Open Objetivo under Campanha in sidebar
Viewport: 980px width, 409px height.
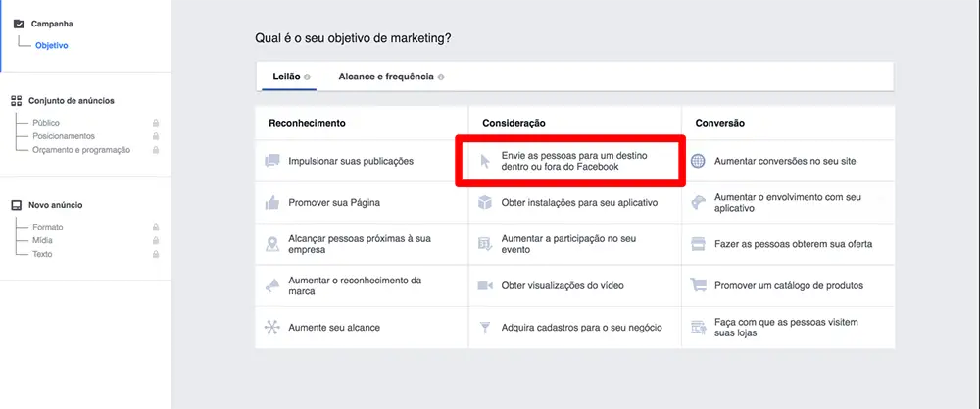point(52,45)
